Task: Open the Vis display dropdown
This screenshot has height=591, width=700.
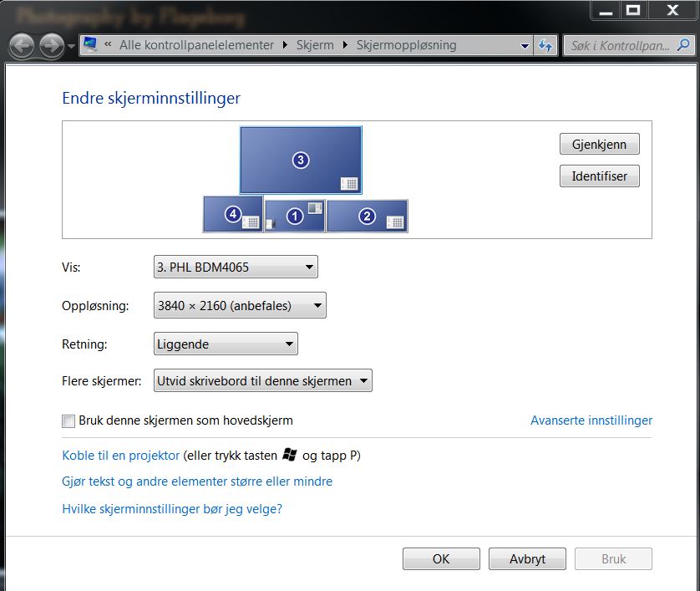Action: [236, 267]
